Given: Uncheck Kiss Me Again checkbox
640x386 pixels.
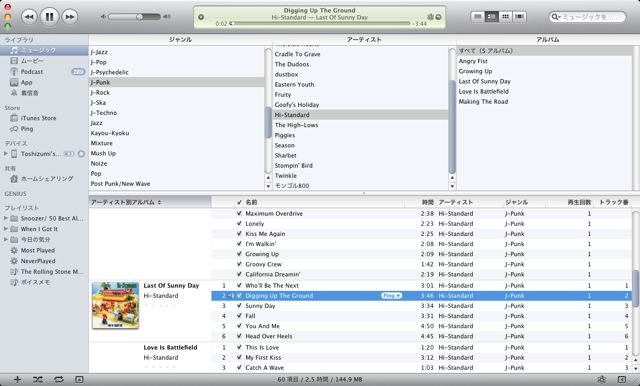Looking at the screenshot, I should tap(239, 234).
